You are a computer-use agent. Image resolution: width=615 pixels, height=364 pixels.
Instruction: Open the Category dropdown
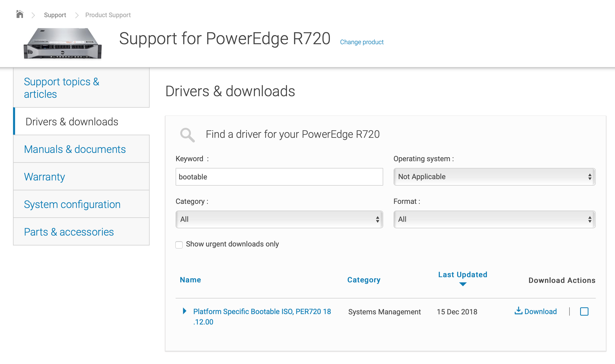279,219
